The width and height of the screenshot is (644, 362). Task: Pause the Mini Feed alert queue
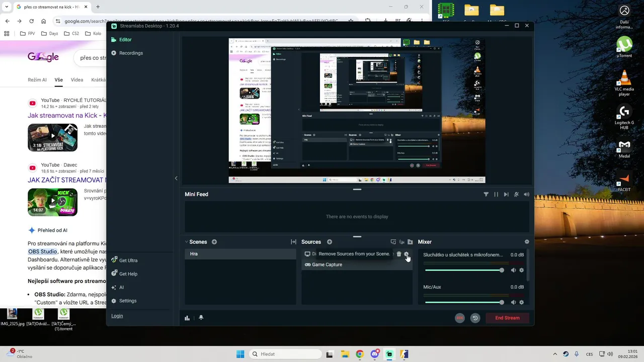click(x=496, y=194)
